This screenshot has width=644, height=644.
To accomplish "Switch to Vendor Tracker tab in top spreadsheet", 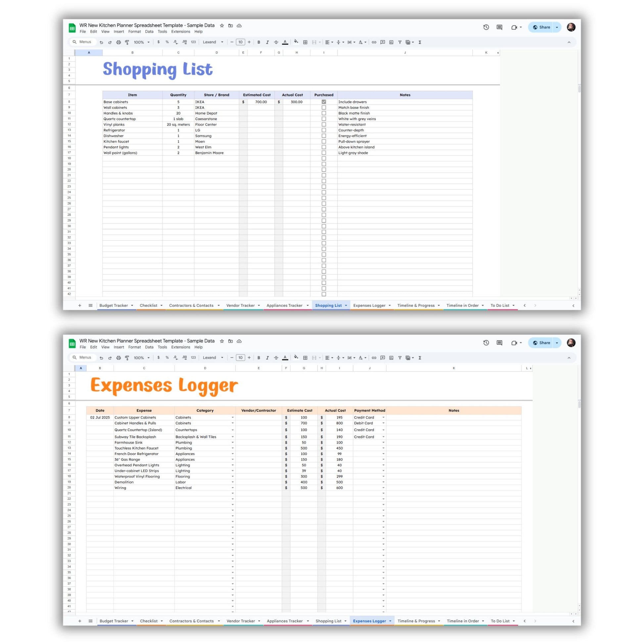I will click(x=240, y=305).
